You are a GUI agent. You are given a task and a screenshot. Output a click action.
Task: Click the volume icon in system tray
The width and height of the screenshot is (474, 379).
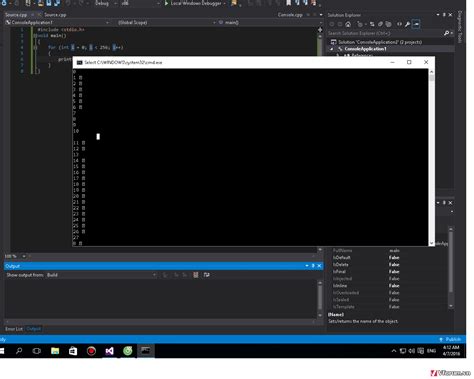tap(412, 351)
